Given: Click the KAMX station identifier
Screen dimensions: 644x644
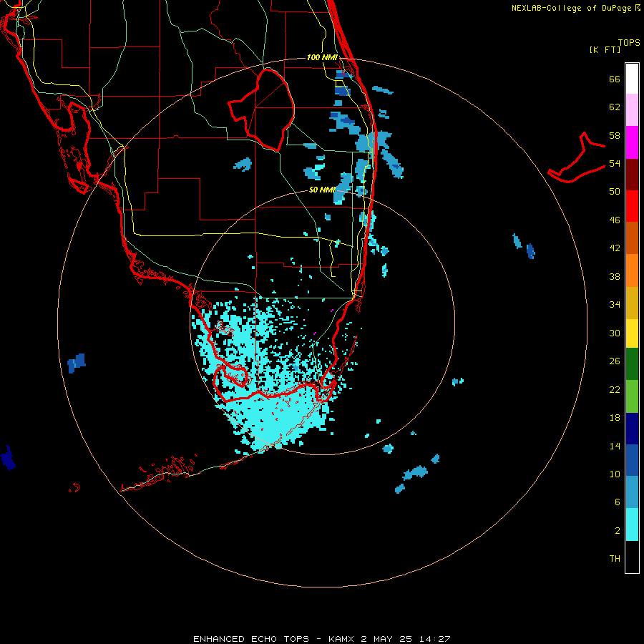Looking at the screenshot, I should [x=342, y=639].
